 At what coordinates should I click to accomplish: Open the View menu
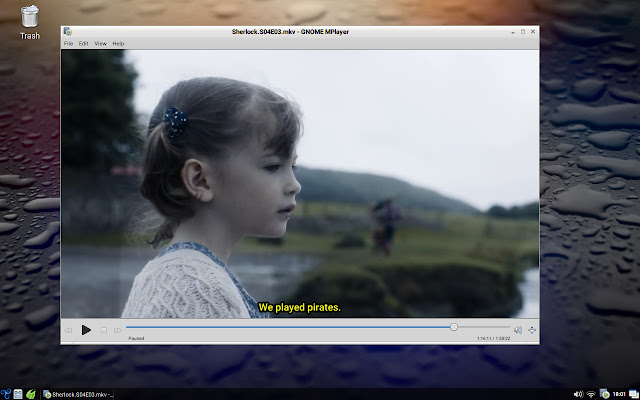click(x=100, y=43)
